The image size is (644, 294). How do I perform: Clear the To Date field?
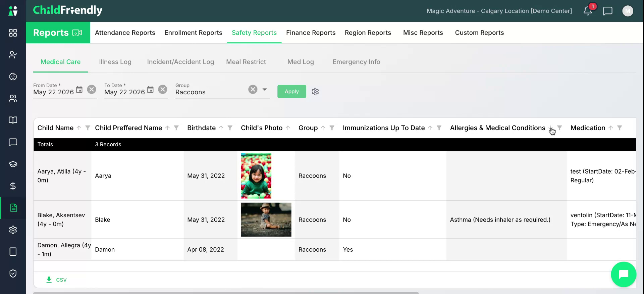[x=163, y=89]
